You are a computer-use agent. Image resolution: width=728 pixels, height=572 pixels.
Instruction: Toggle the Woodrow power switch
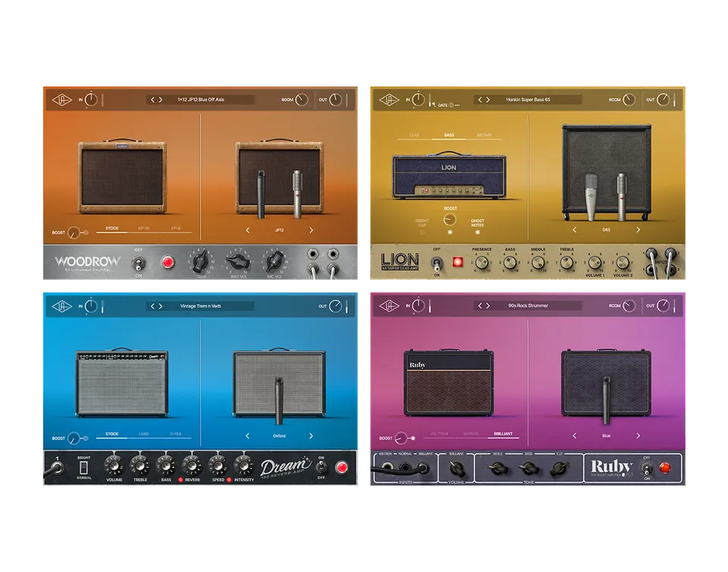(x=138, y=263)
